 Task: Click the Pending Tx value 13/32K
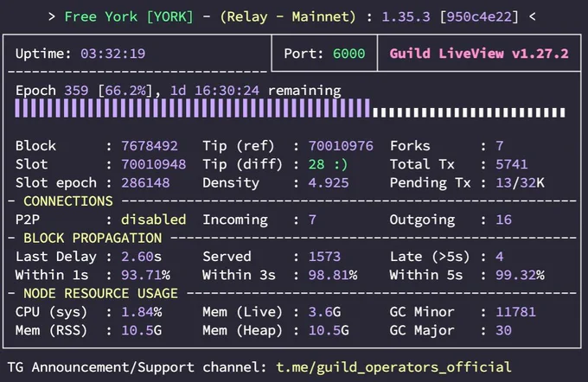520,183
